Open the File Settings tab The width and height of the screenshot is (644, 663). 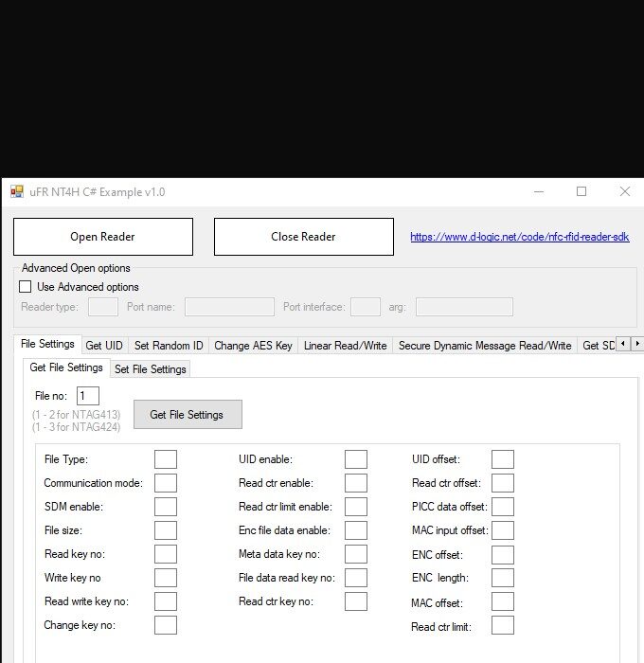47,344
